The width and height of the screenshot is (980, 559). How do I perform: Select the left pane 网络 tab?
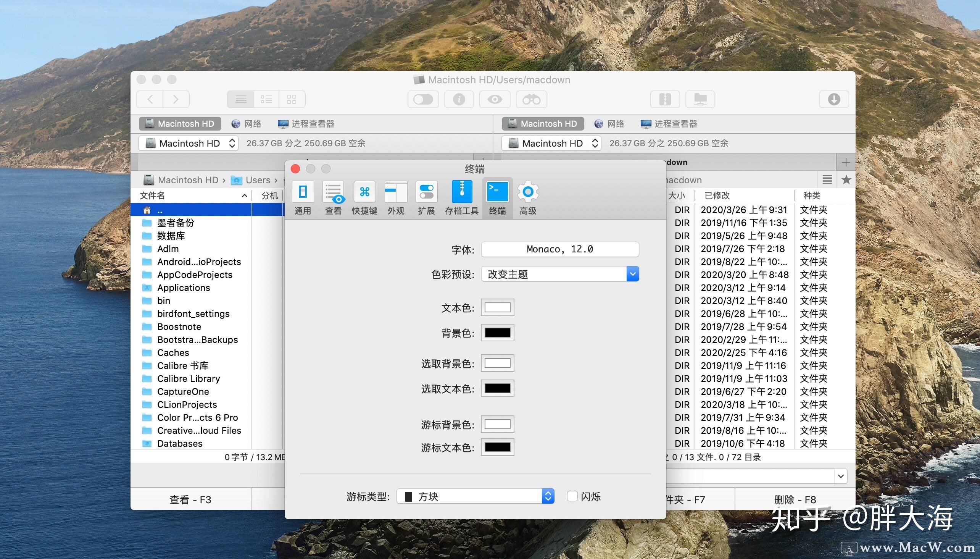pos(247,124)
